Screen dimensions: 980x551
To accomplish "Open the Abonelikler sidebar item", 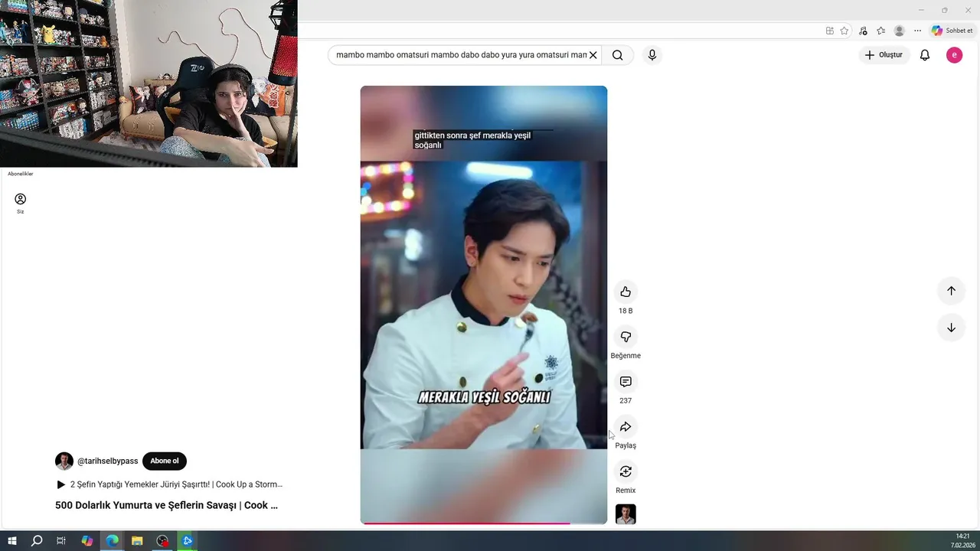I will (x=21, y=174).
